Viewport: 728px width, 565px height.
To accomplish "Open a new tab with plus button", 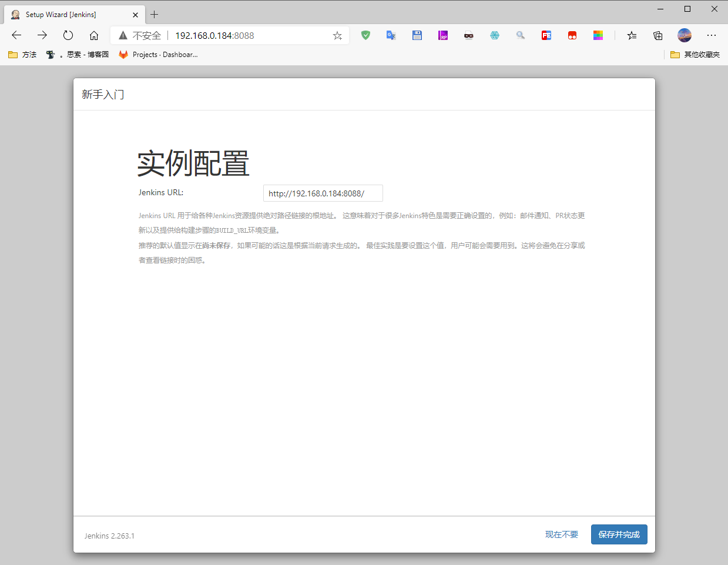I will point(155,14).
